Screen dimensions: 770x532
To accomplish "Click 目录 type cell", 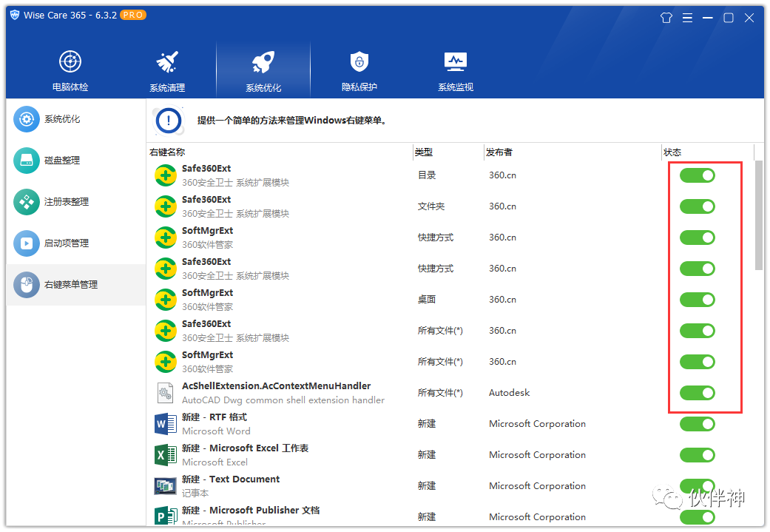I will pyautogui.click(x=427, y=175).
